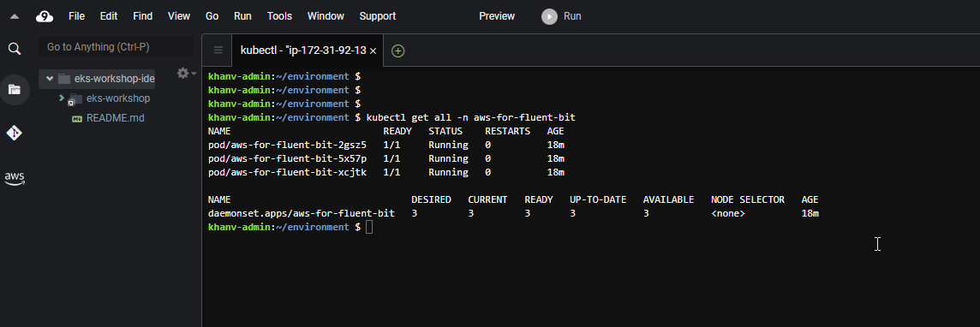Click the AVAILABLE column header
The image size is (980, 327).
(x=669, y=199)
